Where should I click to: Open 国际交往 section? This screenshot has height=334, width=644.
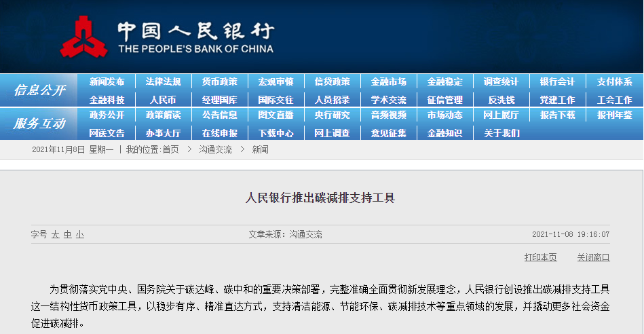(276, 100)
